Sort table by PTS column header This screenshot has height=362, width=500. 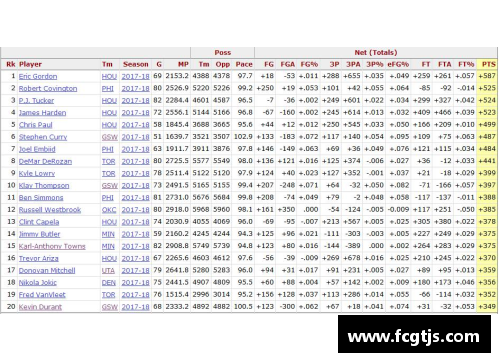click(x=487, y=64)
